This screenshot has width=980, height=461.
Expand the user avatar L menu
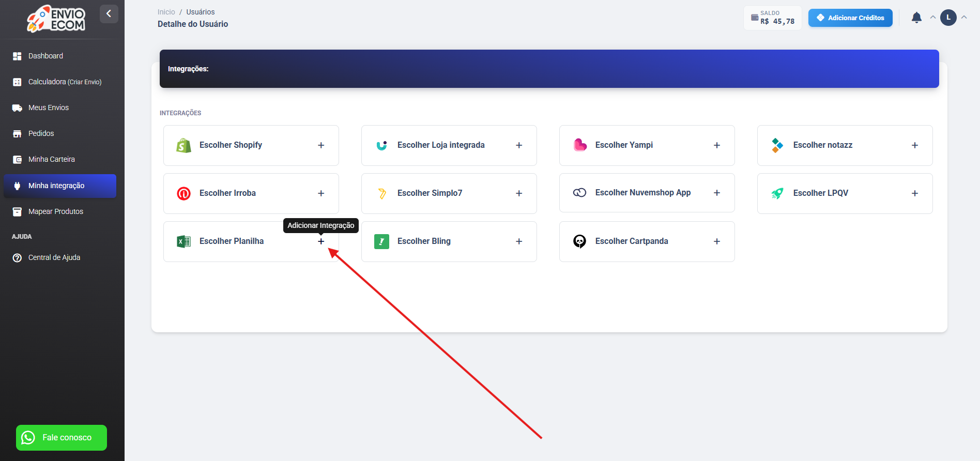pyautogui.click(x=948, y=18)
